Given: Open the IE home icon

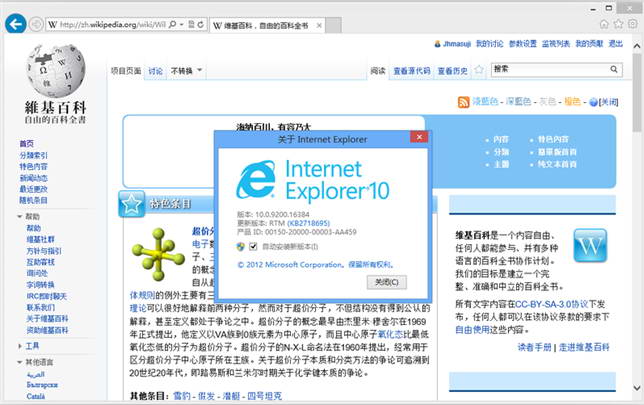Looking at the screenshot, I should [604, 24].
